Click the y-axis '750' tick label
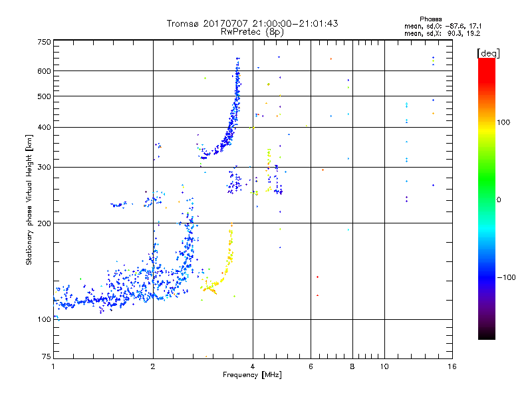 click(44, 42)
